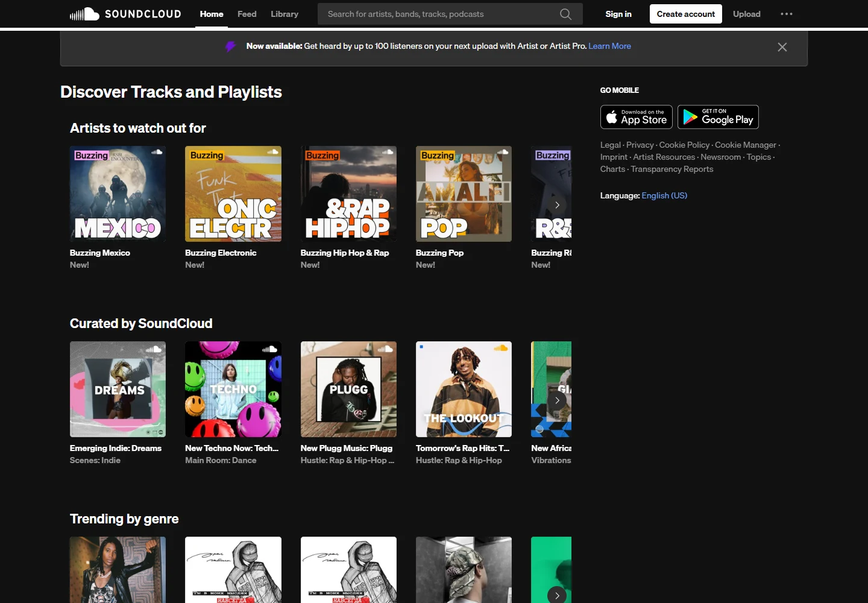Open Artist Resources link

(x=664, y=157)
